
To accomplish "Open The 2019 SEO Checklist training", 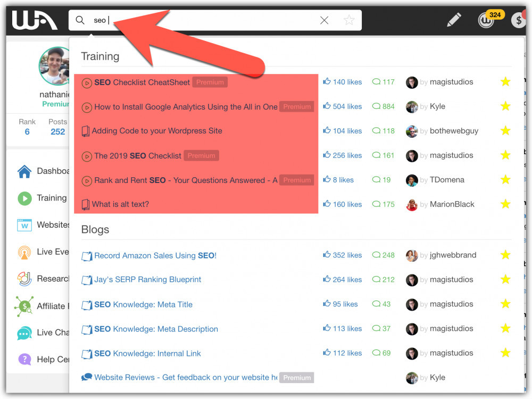I will point(138,156).
